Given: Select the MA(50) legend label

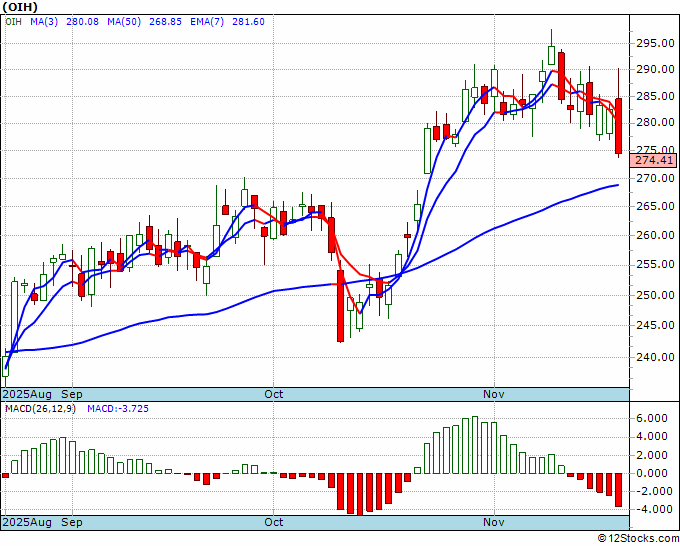Looking at the screenshot, I should [124, 22].
